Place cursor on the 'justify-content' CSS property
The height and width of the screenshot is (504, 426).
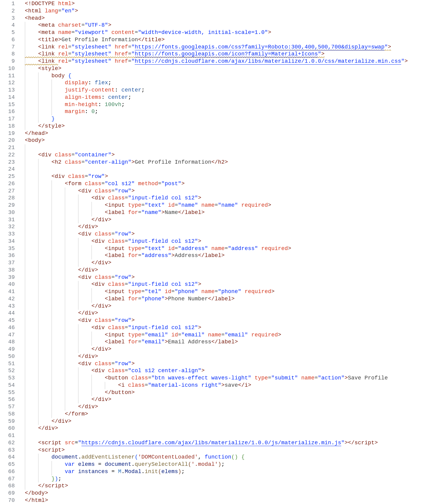[90, 90]
